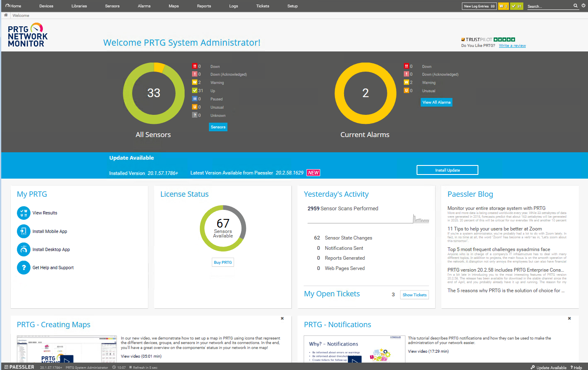Open the Sensors menu
This screenshot has width=588, height=370.
[x=112, y=6]
